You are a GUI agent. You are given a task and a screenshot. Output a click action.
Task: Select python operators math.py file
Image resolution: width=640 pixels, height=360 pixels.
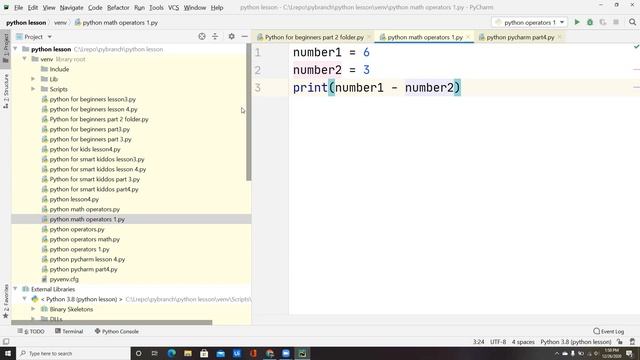click(x=84, y=239)
